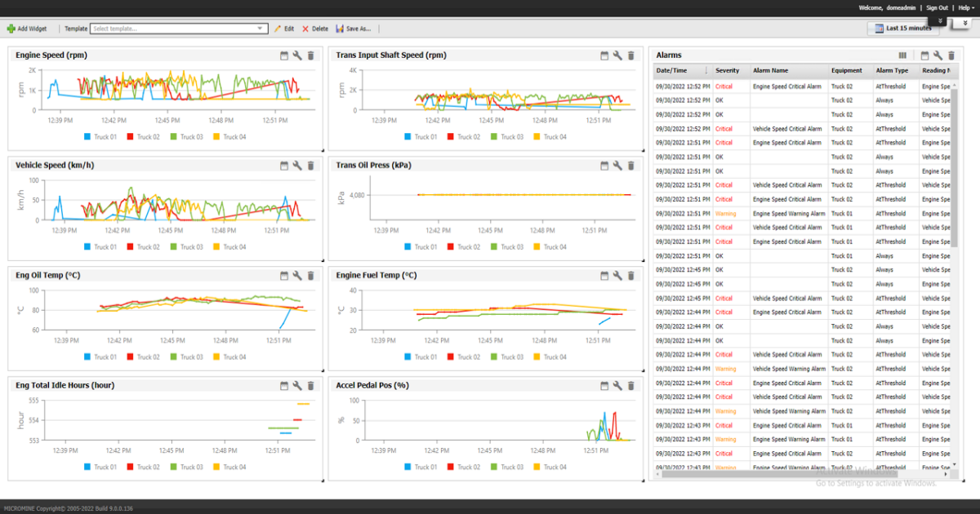Toggle Truck 01 series in Engine Speed legend
This screenshot has height=514, width=980.
coord(100,137)
